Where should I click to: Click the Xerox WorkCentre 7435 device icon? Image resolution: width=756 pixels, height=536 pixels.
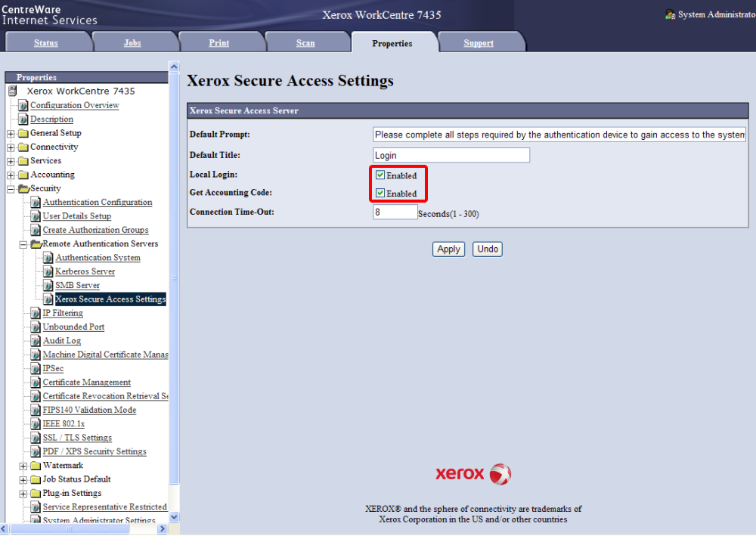pyautogui.click(x=12, y=91)
